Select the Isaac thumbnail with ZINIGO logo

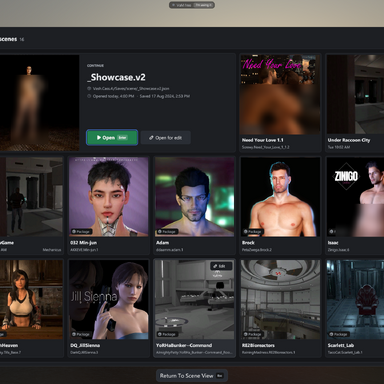point(355,197)
